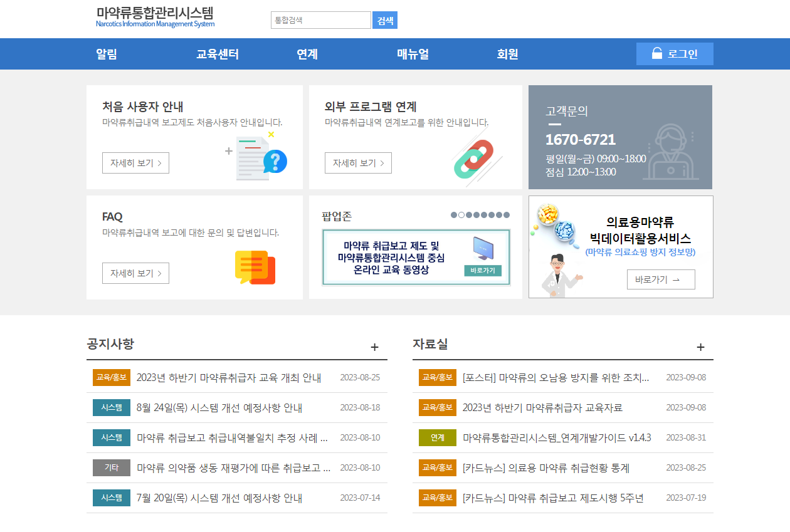Viewport: 790px width, 532px height.
Task: Select the first pagination dot in 팝업존
Action: tap(453, 215)
